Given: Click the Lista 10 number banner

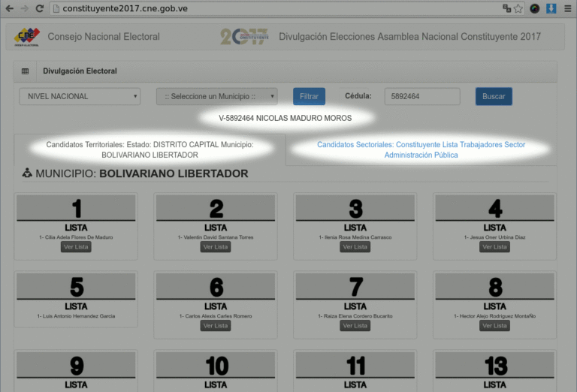Looking at the screenshot, I should point(216,365).
